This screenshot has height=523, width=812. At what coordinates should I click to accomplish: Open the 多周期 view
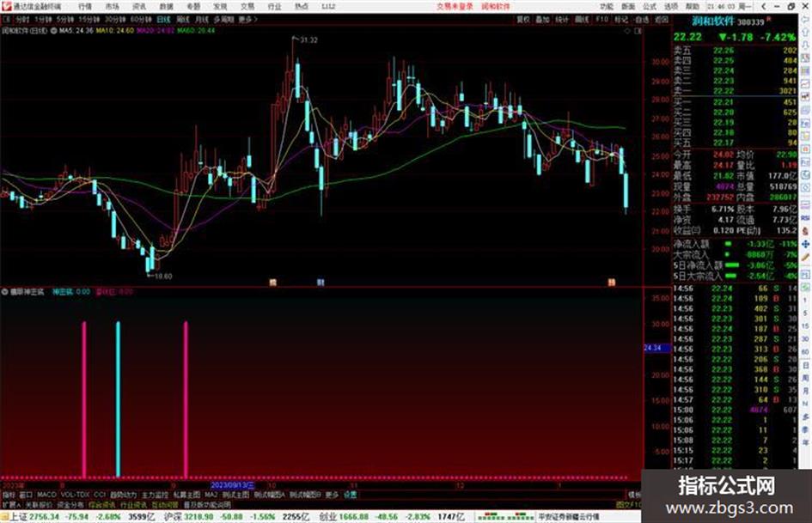pyautogui.click(x=223, y=19)
